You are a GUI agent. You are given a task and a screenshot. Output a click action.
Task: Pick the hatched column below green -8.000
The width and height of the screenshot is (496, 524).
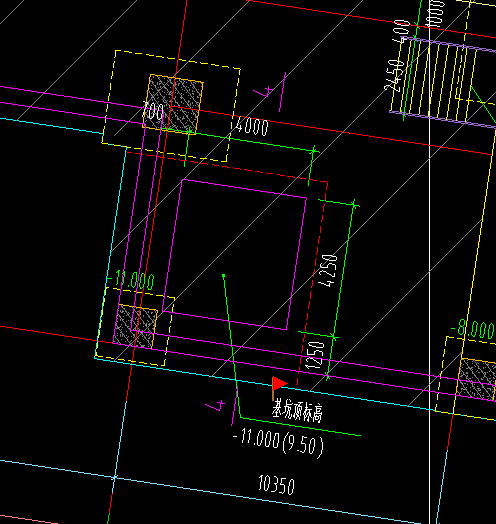477,379
